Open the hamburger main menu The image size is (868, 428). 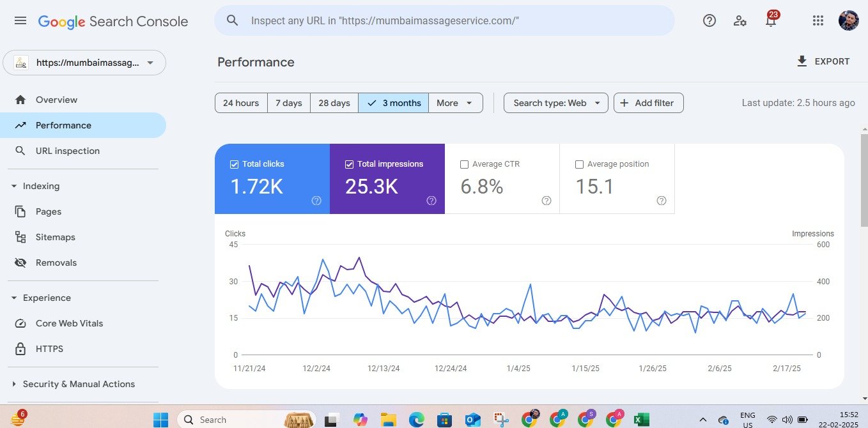(20, 20)
